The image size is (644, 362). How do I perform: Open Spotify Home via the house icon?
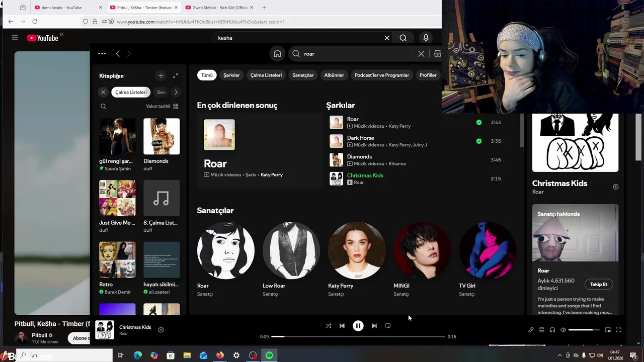(277, 54)
